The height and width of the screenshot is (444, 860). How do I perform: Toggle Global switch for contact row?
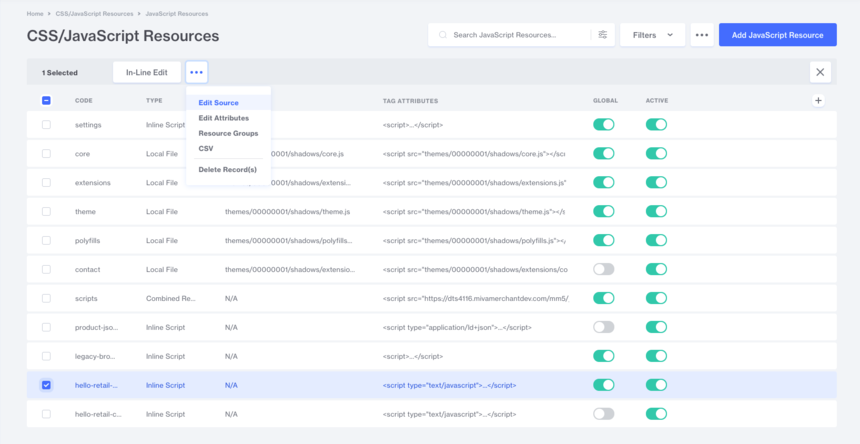603,269
